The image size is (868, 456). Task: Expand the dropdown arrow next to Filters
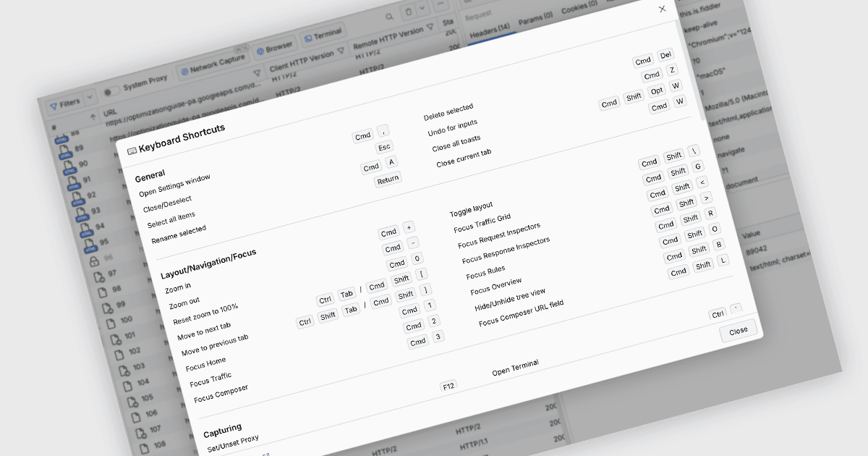(90, 96)
